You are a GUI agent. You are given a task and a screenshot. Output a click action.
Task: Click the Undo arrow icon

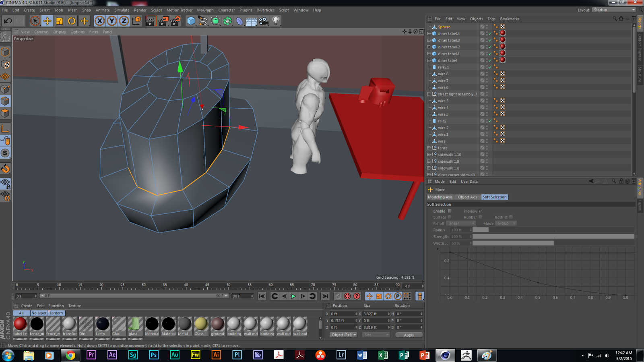click(x=8, y=21)
